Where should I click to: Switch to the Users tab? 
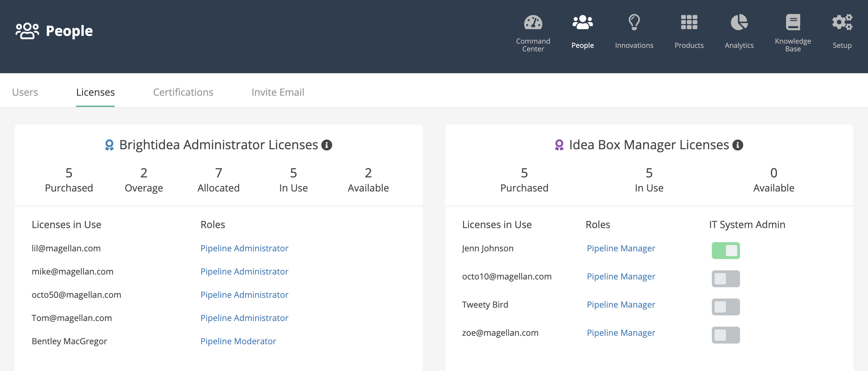click(x=25, y=92)
